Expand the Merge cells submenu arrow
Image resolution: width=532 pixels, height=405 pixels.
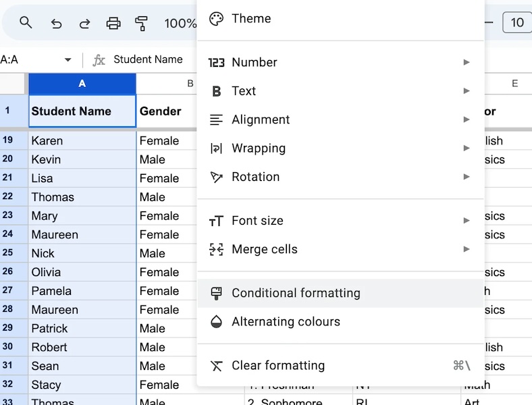tap(467, 249)
